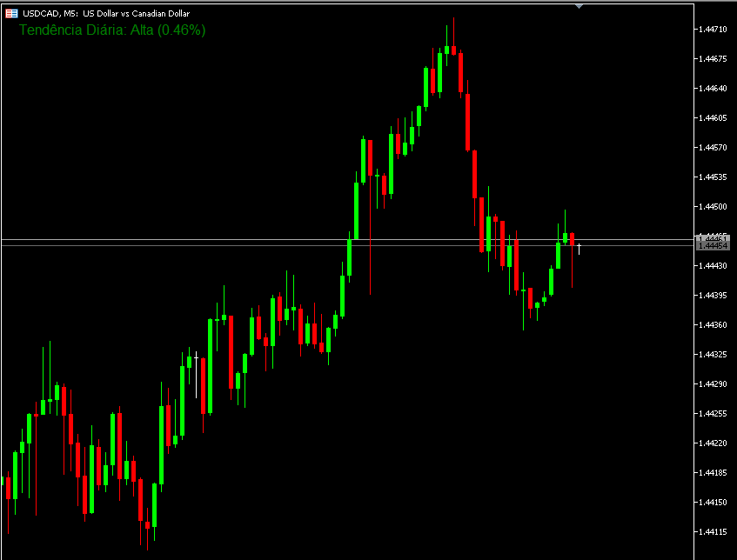Expand the price axis scale options
The height and width of the screenshot is (560, 737).
pos(714,348)
